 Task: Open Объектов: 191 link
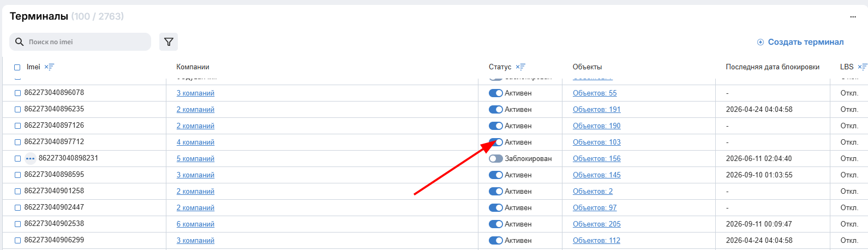[x=597, y=110]
